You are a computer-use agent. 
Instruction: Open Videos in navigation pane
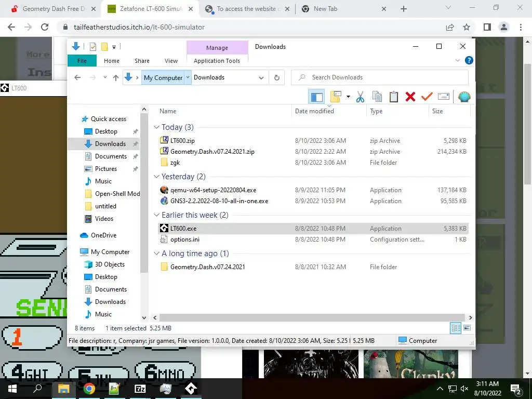[104, 219]
